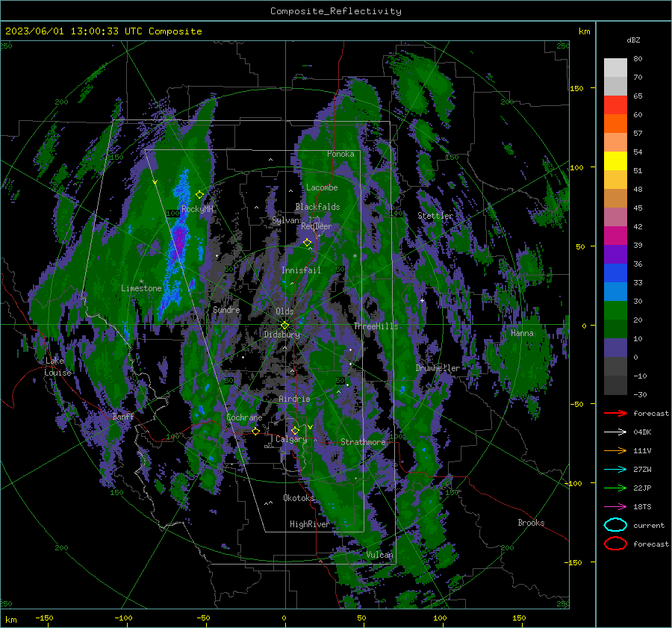This screenshot has width=672, height=628.
Task: Click the Calgary city label
Action: (x=291, y=439)
